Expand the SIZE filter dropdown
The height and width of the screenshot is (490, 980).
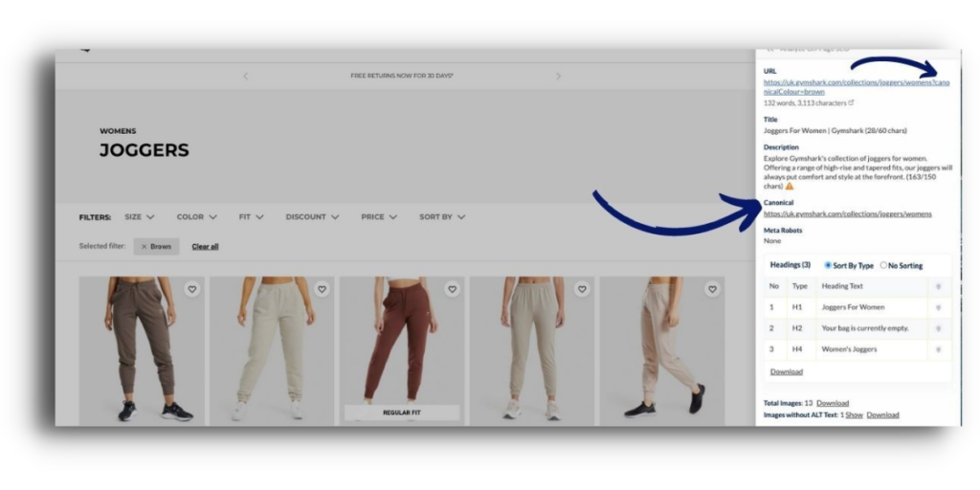click(140, 217)
